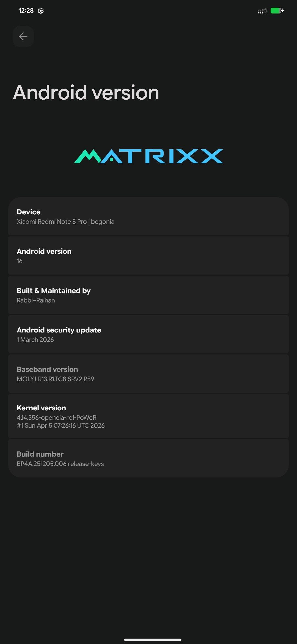Tap the large Android version page title

click(86, 92)
